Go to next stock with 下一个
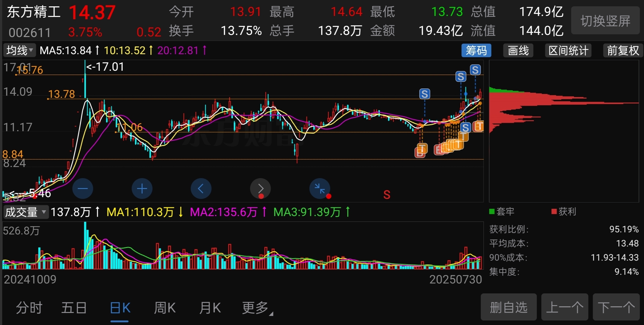The height and width of the screenshot is (325, 644). pyautogui.click(x=616, y=307)
